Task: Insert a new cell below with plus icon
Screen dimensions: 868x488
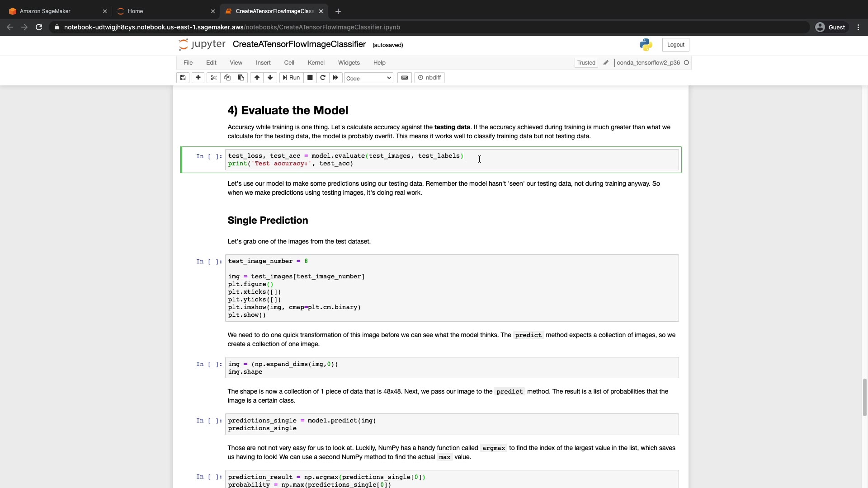Action: (198, 78)
